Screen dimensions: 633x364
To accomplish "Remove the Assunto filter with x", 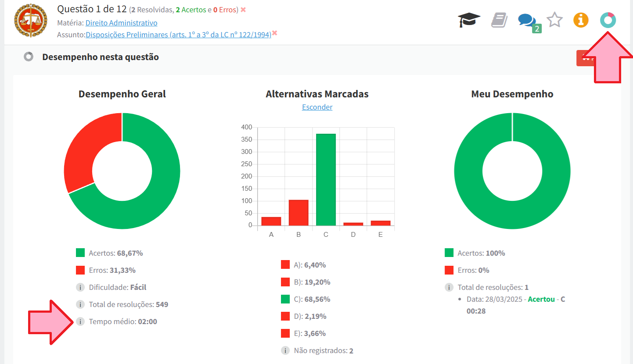I will pos(275,33).
